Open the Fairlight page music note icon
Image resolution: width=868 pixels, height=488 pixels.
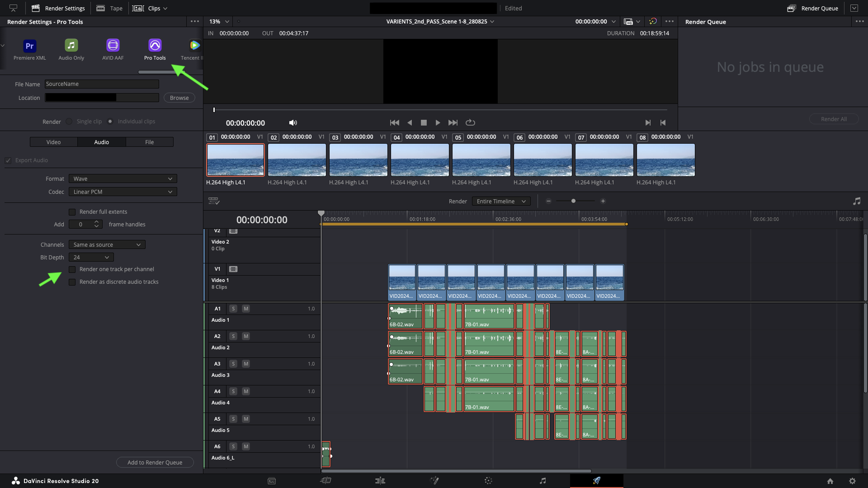coord(542,481)
